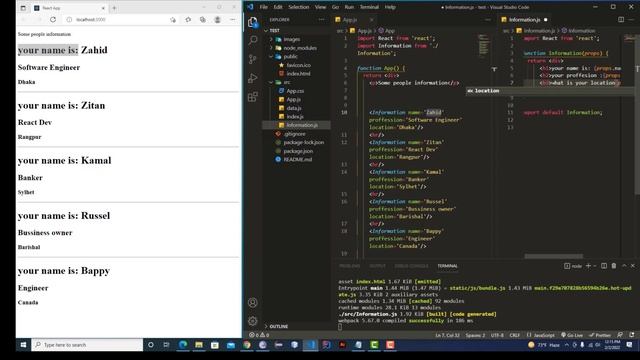Click UTF-8 encoding in status bar
This screenshot has height=360, width=640.
tap(497, 335)
